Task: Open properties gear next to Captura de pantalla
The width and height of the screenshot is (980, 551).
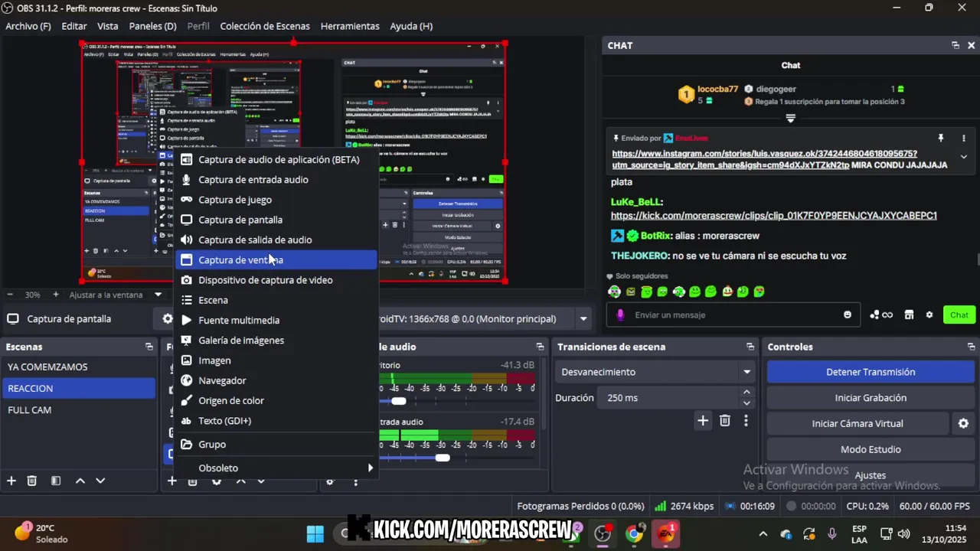Action: pyautogui.click(x=167, y=319)
